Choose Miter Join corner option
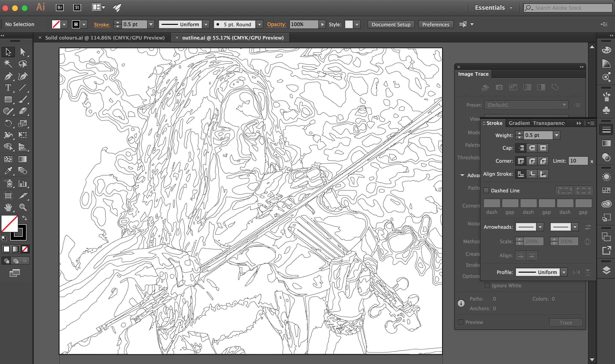 coord(521,161)
